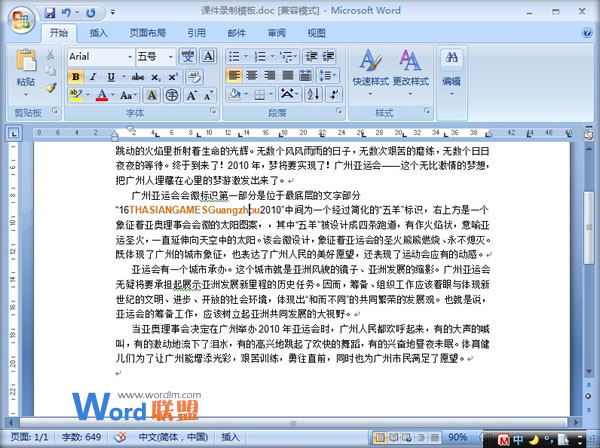
Task: Open the Asian layout dropdown
Action: coord(289,94)
